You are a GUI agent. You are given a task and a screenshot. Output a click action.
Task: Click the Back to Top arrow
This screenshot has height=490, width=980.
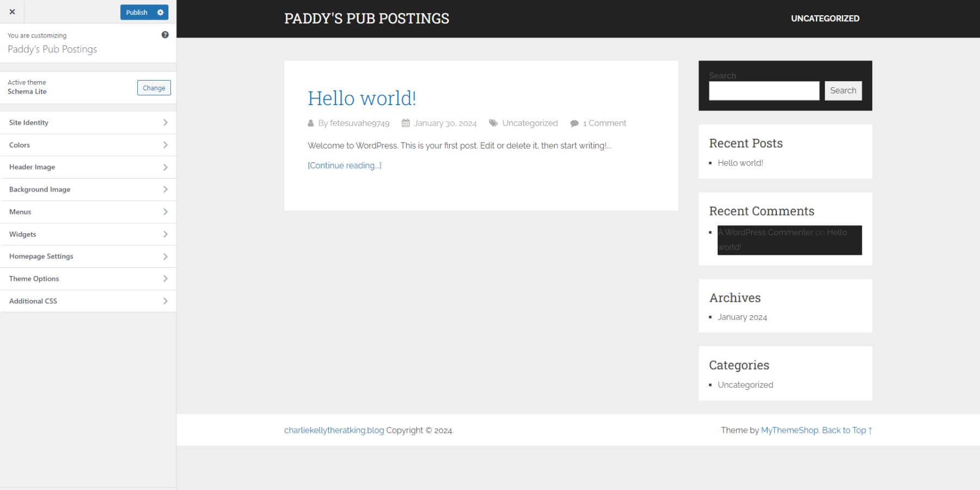845,430
